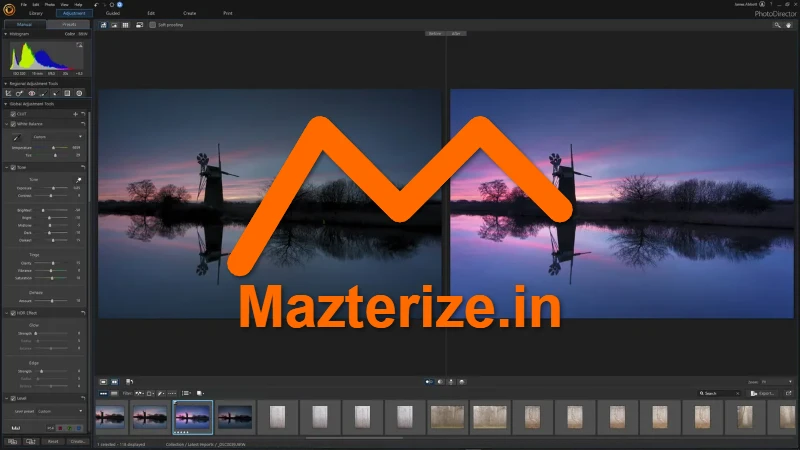800x450 pixels.
Task: Click the Before label above the viewer
Action: [x=435, y=34]
